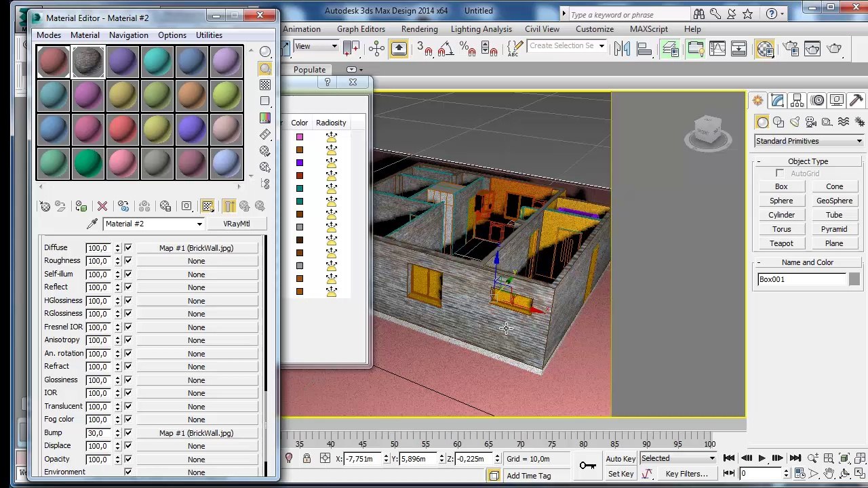This screenshot has width=868, height=488.
Task: Click Sample Type sphere icon
Action: pos(265,52)
